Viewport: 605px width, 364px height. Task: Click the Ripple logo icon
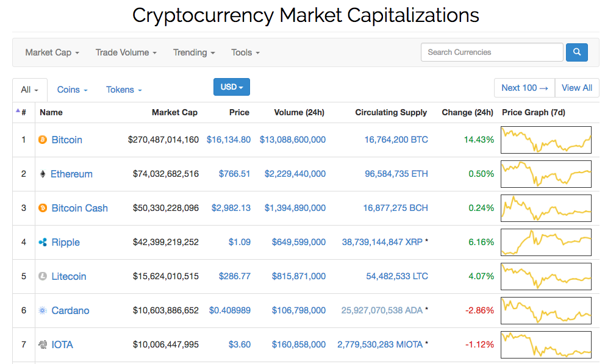(x=43, y=242)
